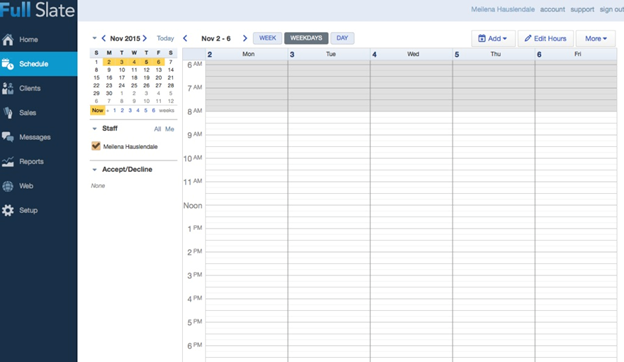
Task: Go to next month after Nov 2015
Action: coord(145,38)
